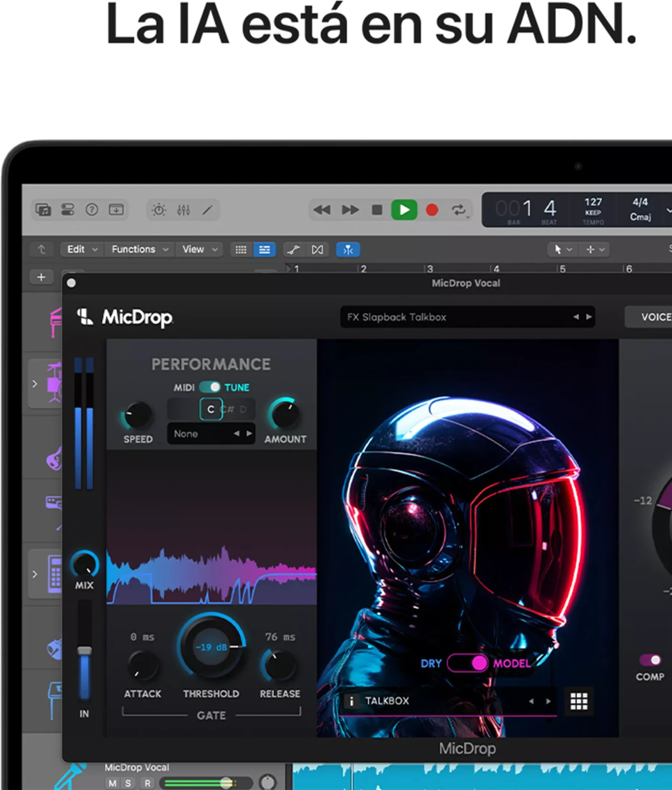Select next scale arrow next to None

(x=249, y=434)
